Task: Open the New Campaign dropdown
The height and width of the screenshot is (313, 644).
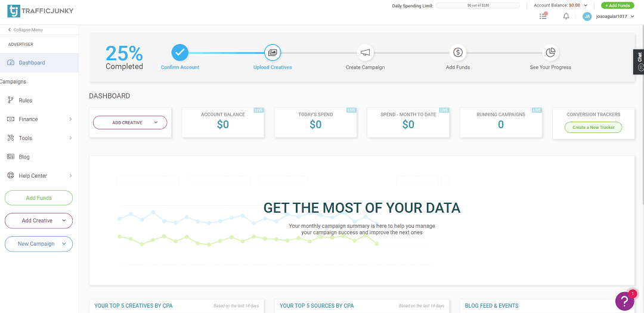Action: pos(39,244)
